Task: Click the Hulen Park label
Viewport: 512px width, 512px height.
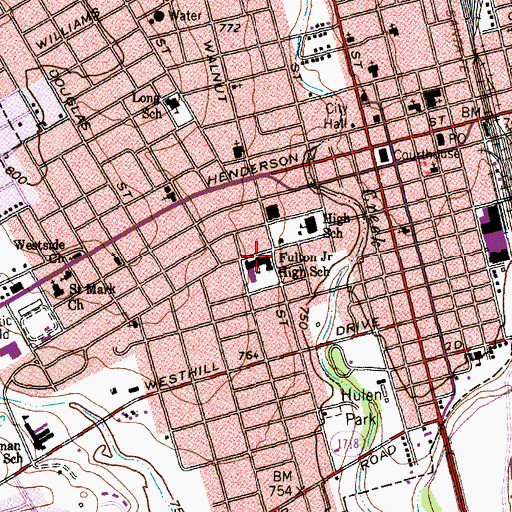Action: click(x=362, y=407)
